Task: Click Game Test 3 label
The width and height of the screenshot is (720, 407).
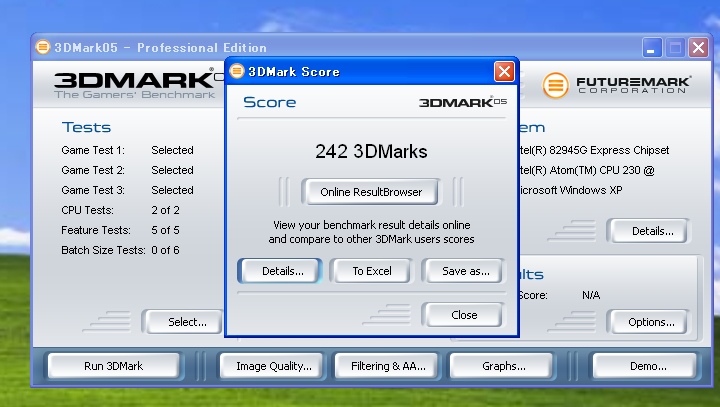Action: coord(93,190)
